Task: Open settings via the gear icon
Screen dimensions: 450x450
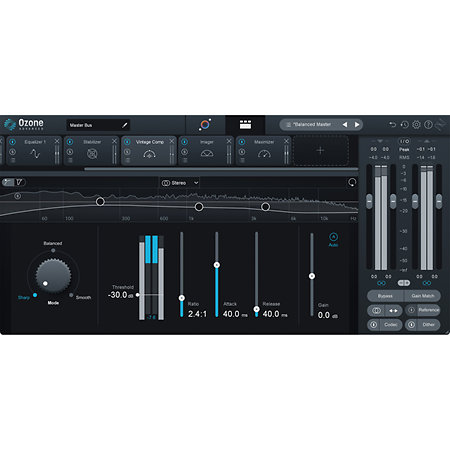Action: click(x=416, y=124)
